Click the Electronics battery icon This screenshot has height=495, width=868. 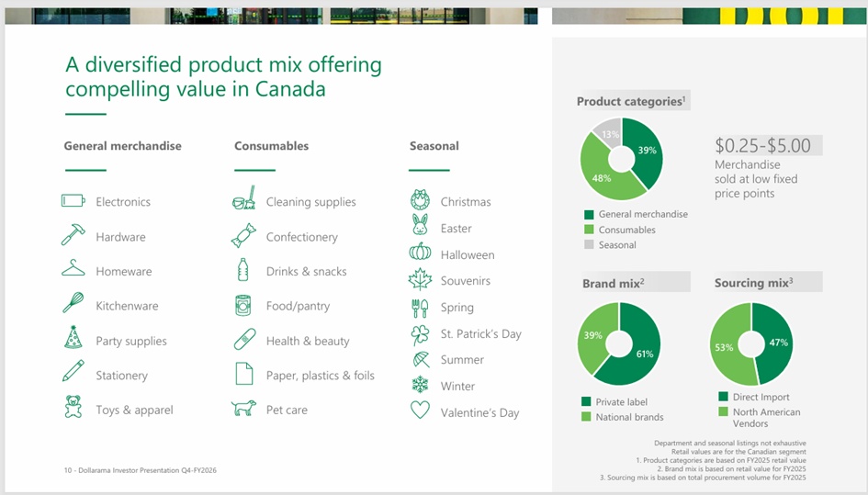tap(73, 201)
